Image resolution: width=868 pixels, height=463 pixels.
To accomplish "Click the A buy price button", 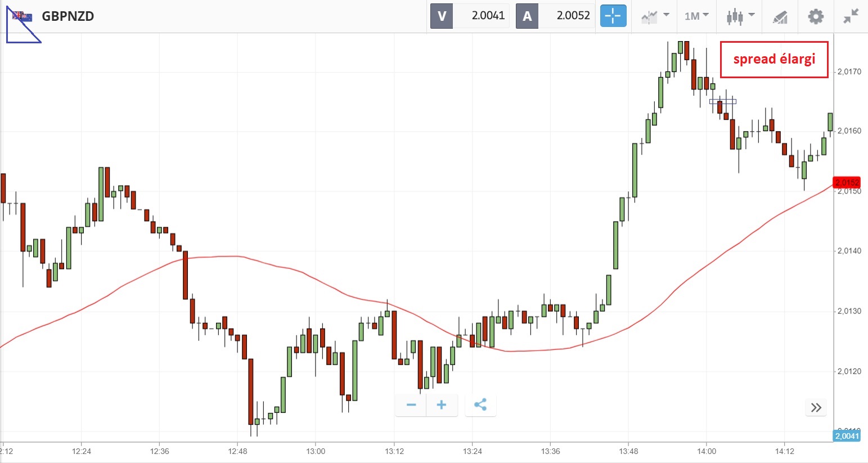I will 527,16.
